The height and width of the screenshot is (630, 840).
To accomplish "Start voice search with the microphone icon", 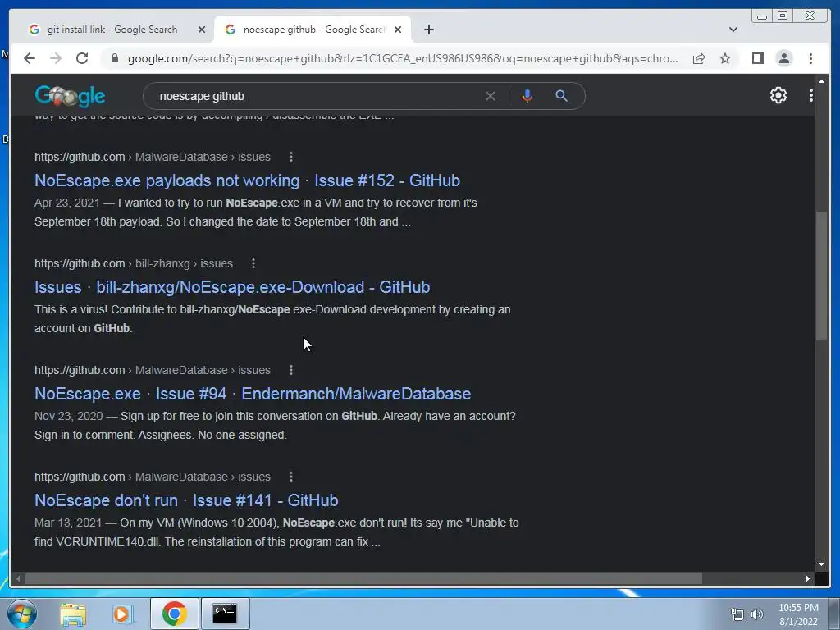I will 527,96.
